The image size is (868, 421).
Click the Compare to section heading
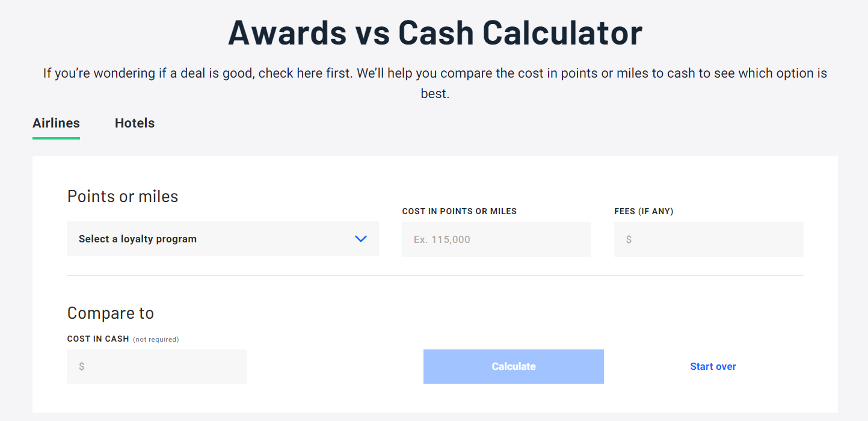click(110, 313)
